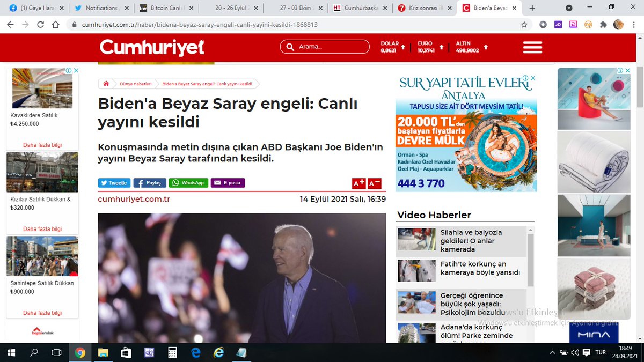Open File Explorer from the taskbar
The height and width of the screenshot is (362, 644).
coord(103,352)
